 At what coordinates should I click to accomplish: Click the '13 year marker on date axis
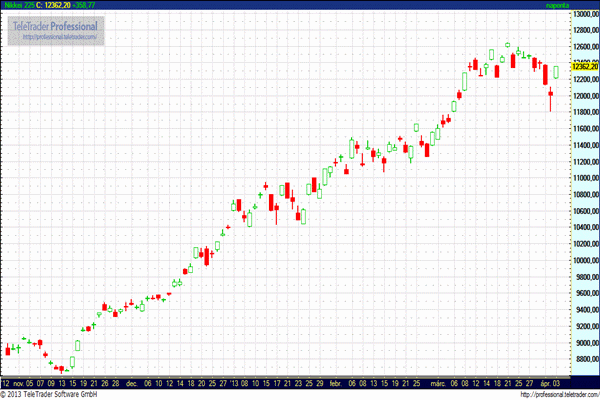[234, 382]
